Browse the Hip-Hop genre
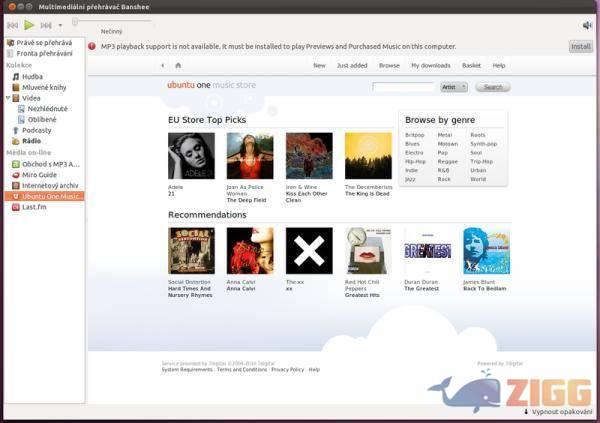The image size is (600, 423). [x=415, y=161]
